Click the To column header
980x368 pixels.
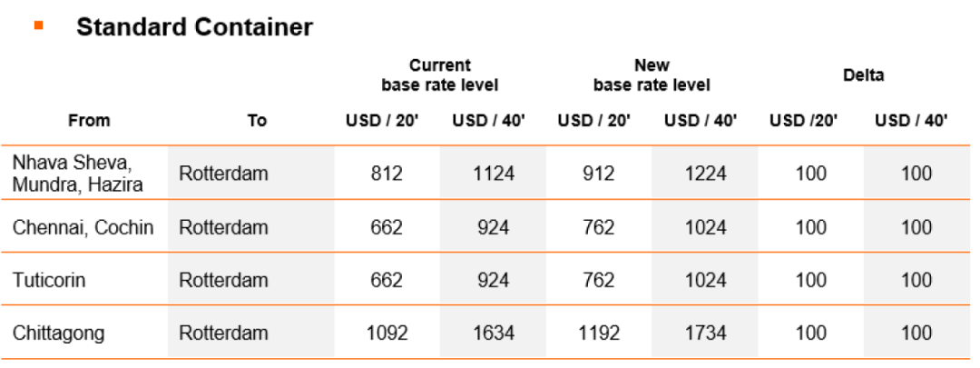(256, 120)
